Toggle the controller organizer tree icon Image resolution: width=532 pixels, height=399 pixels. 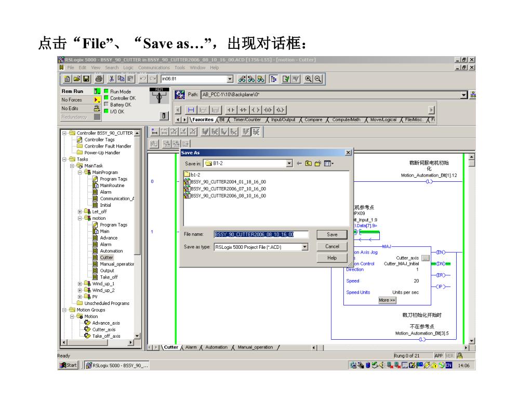(x=273, y=79)
